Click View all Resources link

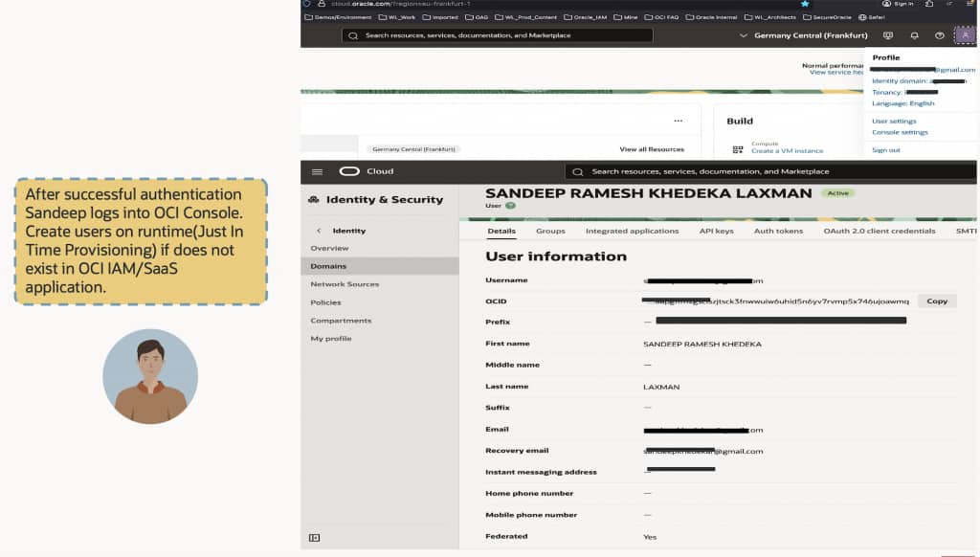pyautogui.click(x=652, y=149)
